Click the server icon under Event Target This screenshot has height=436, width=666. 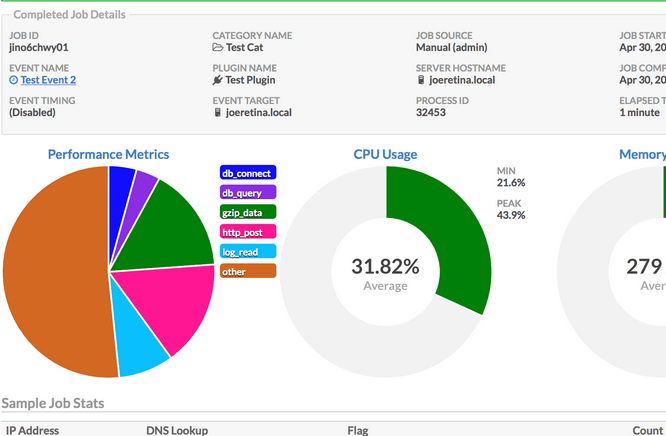[x=217, y=112]
